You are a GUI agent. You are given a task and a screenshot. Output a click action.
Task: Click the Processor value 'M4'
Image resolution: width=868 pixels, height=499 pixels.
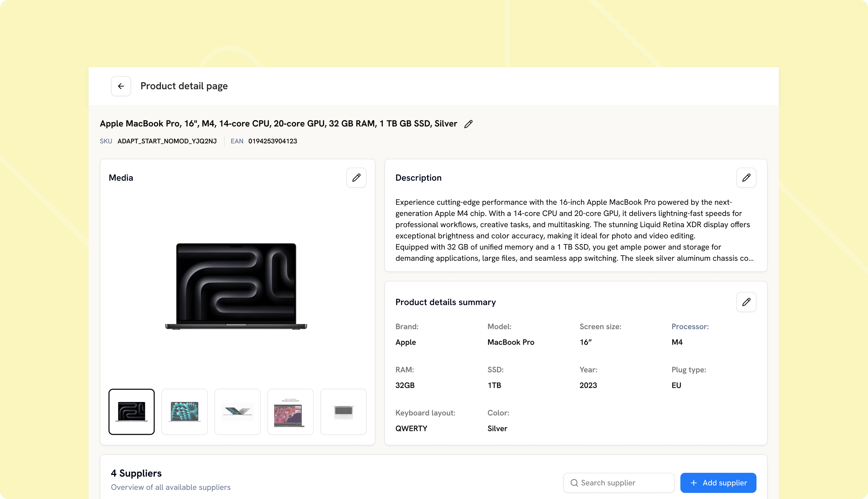click(x=677, y=342)
